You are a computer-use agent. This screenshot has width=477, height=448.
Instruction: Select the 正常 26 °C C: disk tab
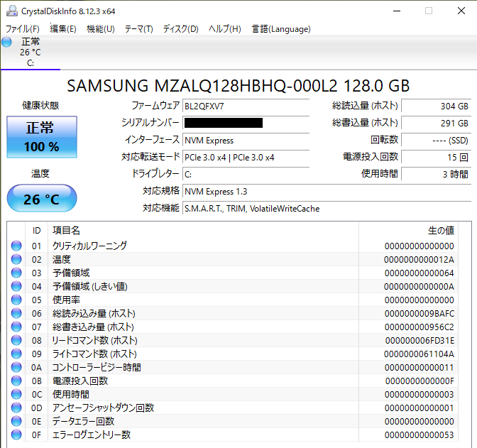point(31,52)
